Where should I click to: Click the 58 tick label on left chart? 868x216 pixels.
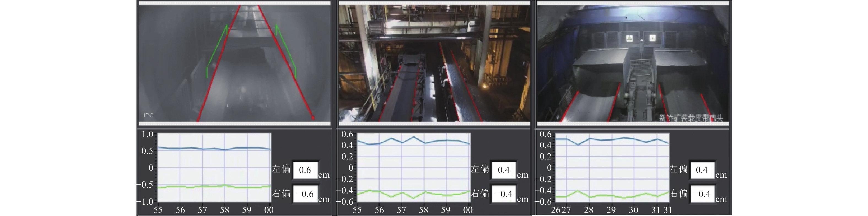tap(224, 210)
